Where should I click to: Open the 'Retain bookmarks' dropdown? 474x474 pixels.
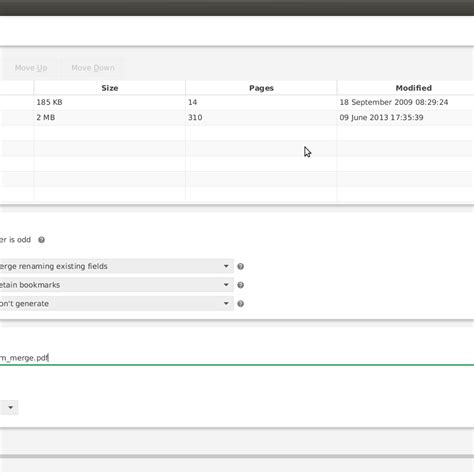pyautogui.click(x=116, y=285)
